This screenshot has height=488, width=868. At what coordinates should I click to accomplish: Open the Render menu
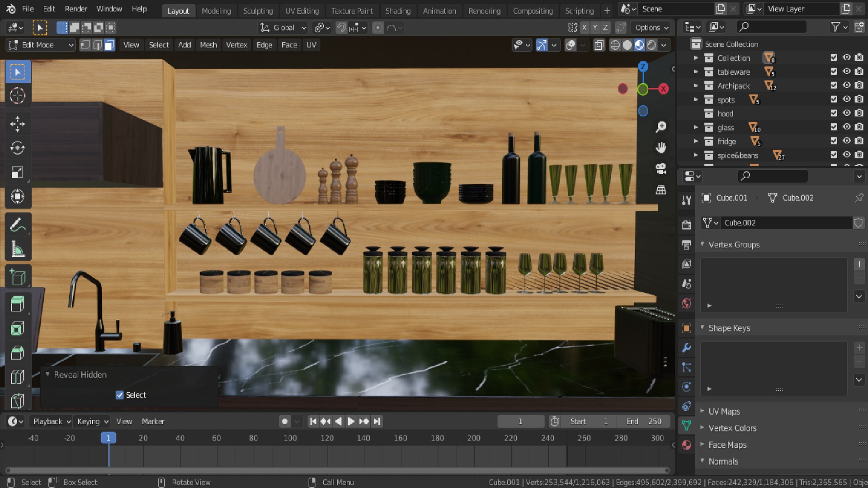(x=76, y=9)
